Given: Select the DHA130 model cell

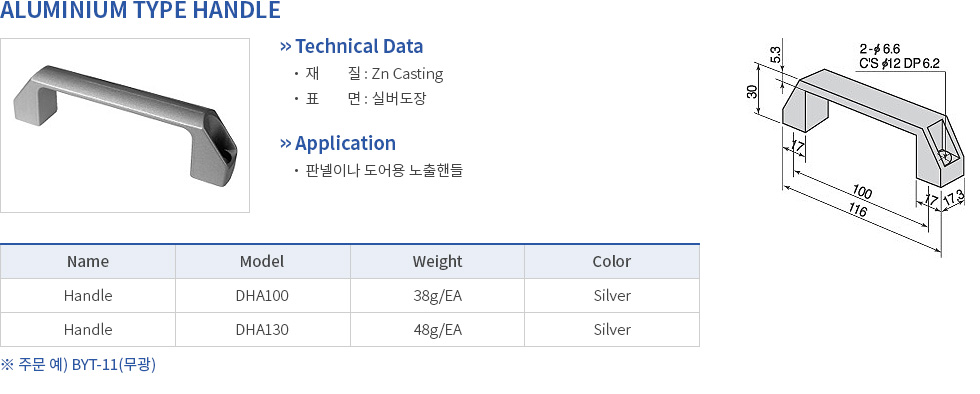Looking at the screenshot, I should (262, 330).
